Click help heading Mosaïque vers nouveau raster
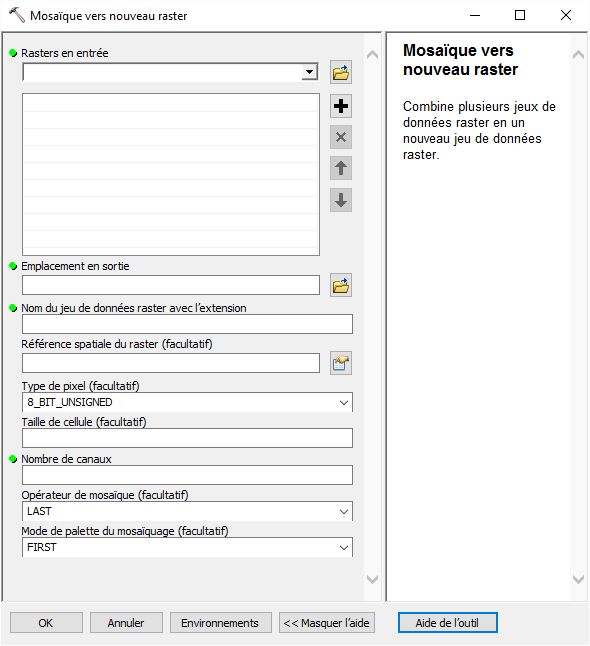 tap(460, 60)
